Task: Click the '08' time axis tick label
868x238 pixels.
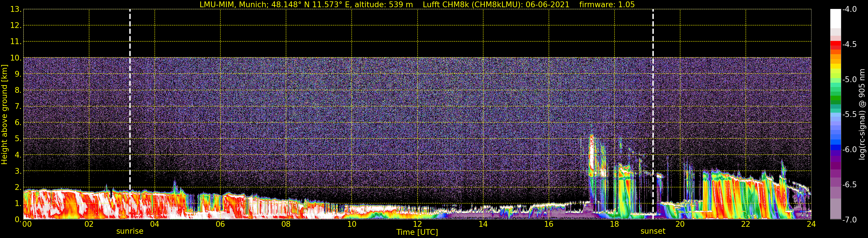Action: click(286, 224)
